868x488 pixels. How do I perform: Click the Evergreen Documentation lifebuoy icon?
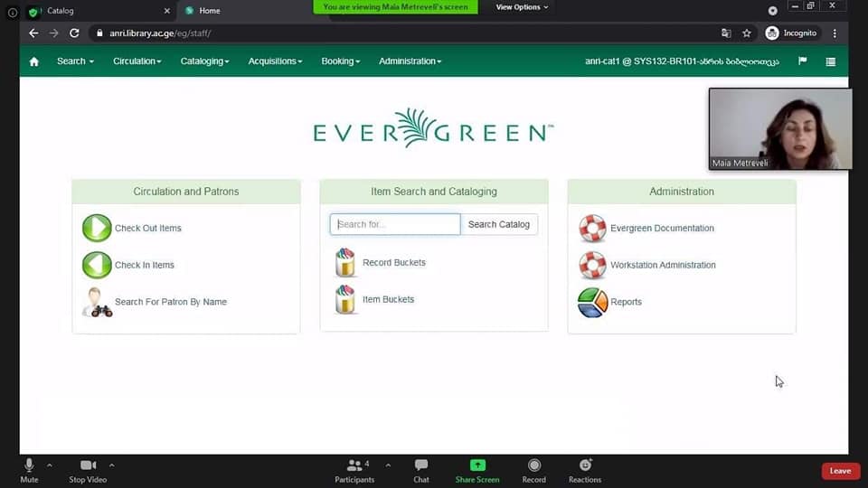pyautogui.click(x=592, y=228)
